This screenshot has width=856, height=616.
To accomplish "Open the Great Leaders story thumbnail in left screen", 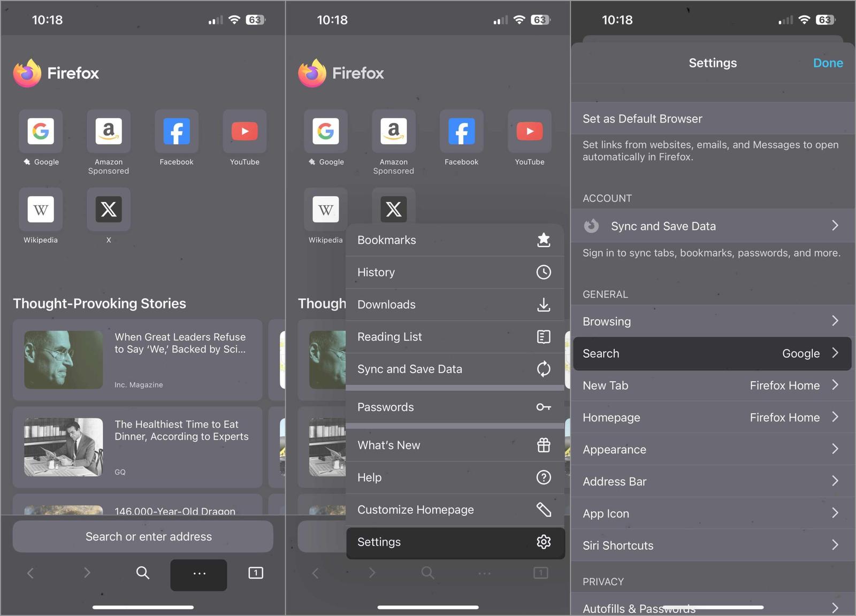I will [x=64, y=360].
